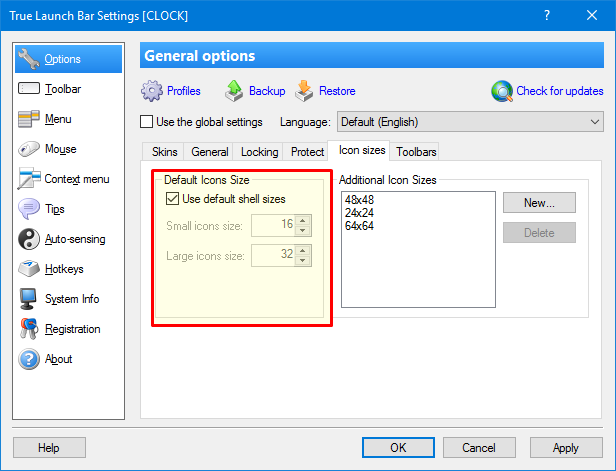This screenshot has height=471, width=616.
Task: Click the Delete button
Action: (x=539, y=233)
